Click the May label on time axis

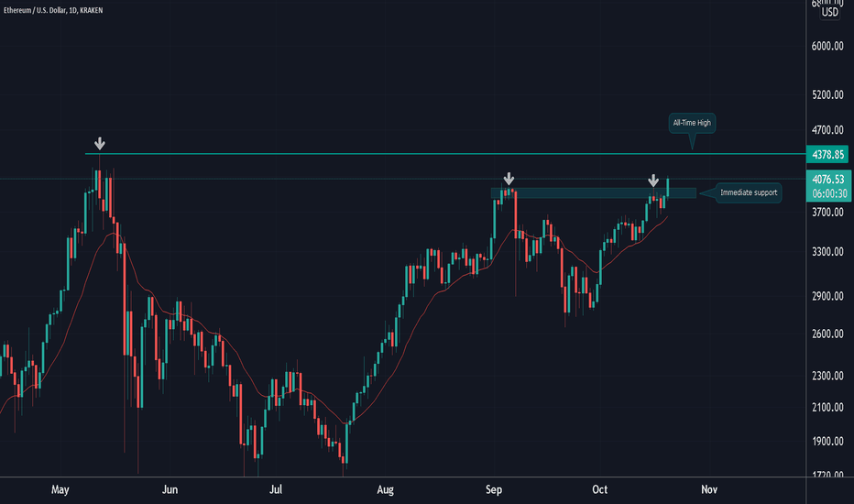tap(60, 490)
